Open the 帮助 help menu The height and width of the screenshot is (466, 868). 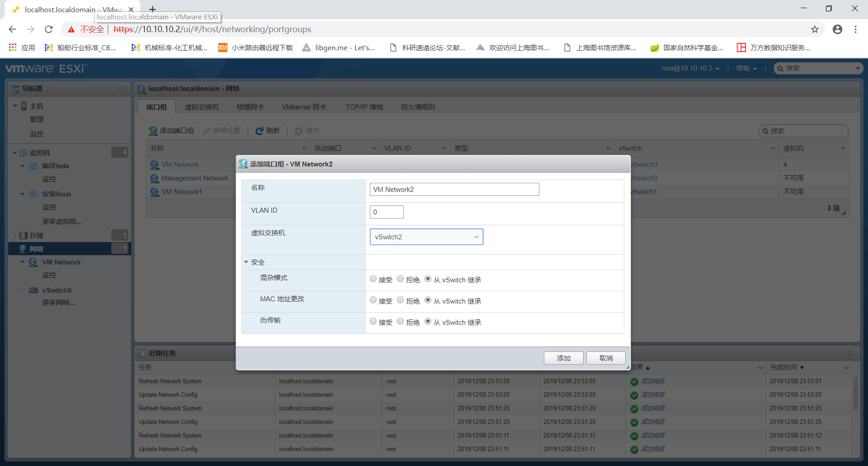(x=746, y=68)
